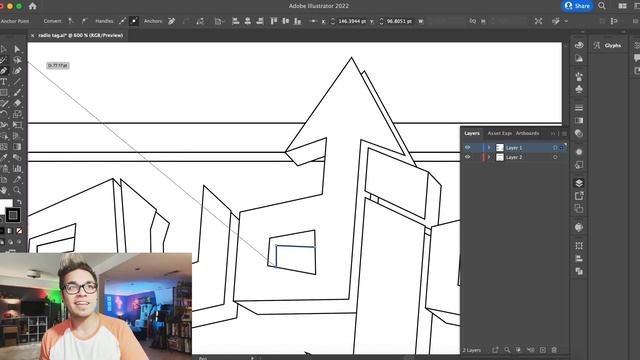Create new sublayer in Layers panel

530,350
